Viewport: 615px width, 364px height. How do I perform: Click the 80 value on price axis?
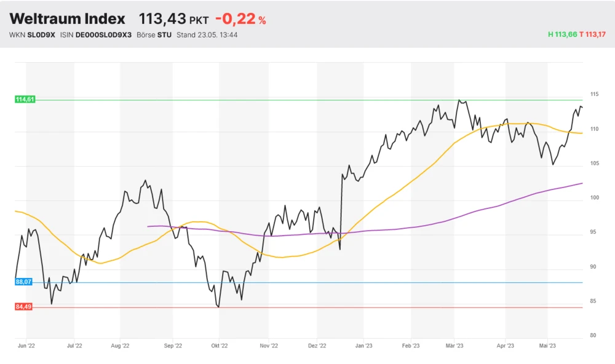click(x=594, y=335)
